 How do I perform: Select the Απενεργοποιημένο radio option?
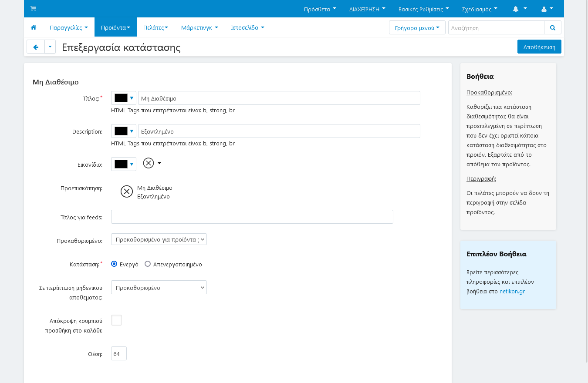(x=148, y=264)
